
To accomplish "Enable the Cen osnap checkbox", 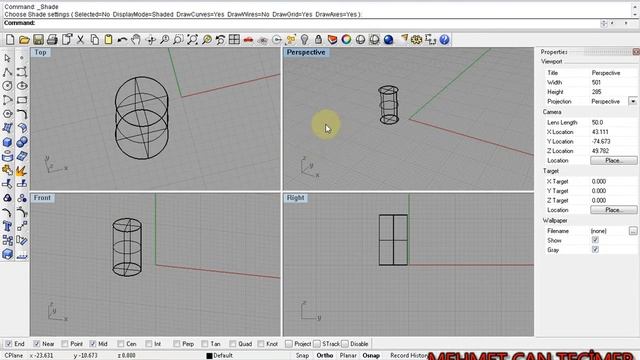I will [x=121, y=344].
